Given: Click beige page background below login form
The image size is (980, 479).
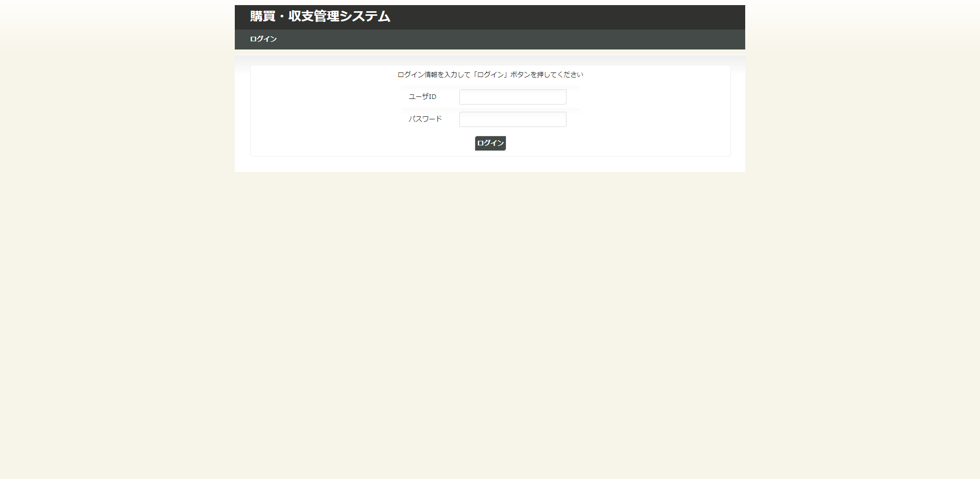Looking at the screenshot, I should [x=490, y=306].
